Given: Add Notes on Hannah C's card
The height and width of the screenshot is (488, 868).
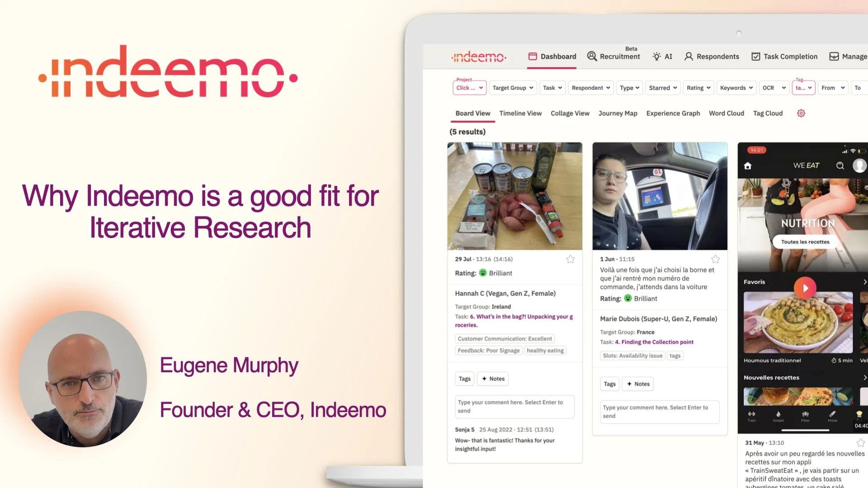Looking at the screenshot, I should click(493, 379).
